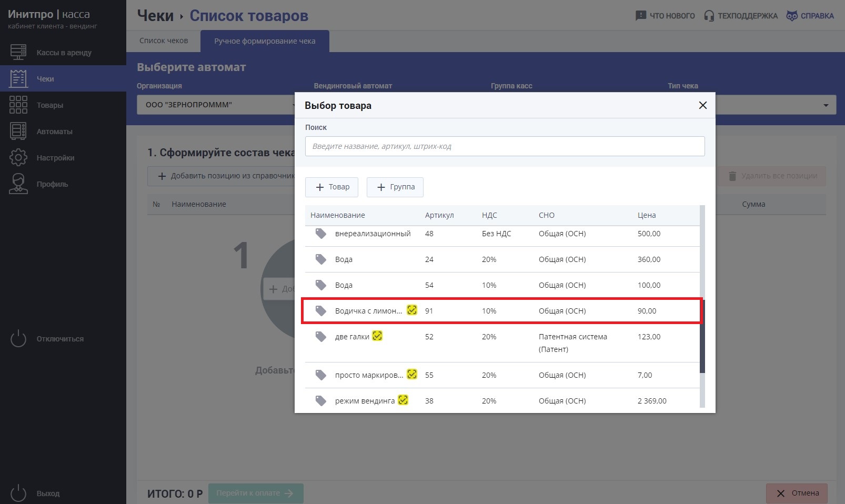Click the НДС column header
The height and width of the screenshot is (504, 845).
point(489,215)
